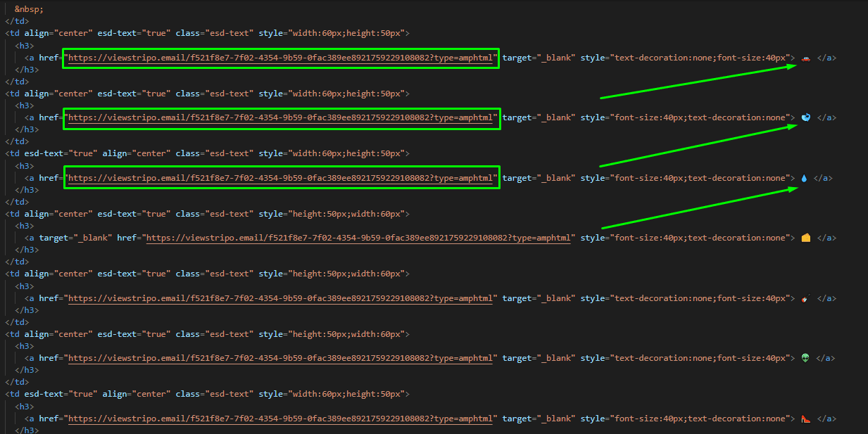Select the green alien emoji

(805, 359)
